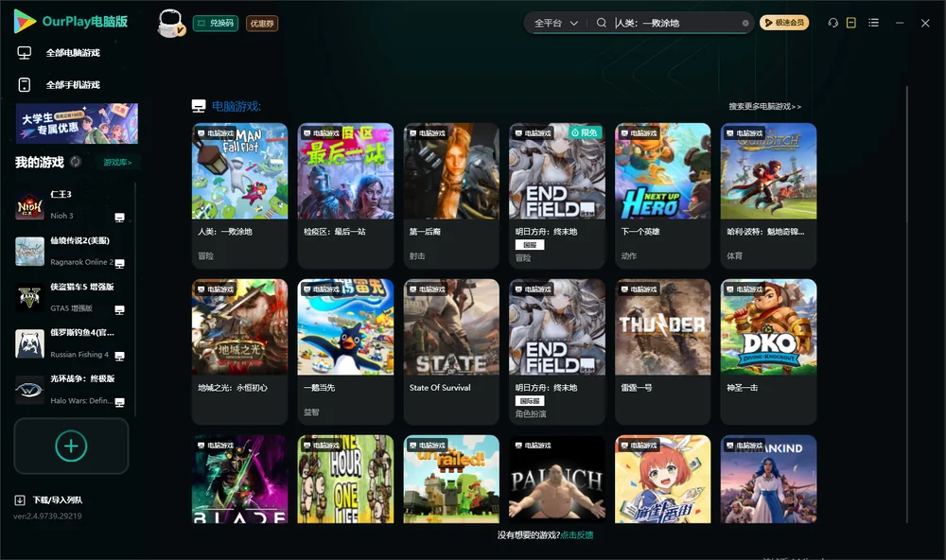Open the 第一后裔 game card

coord(451,196)
